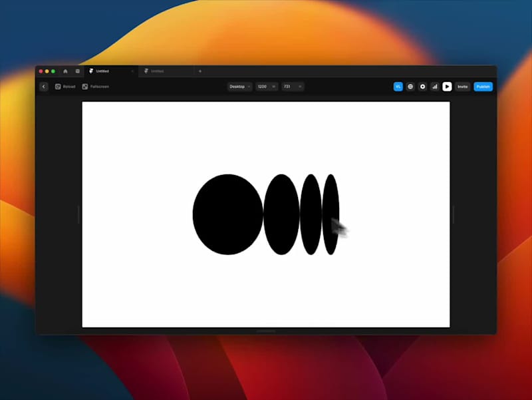Click the green maximize window button
532x400 pixels.
53,71
